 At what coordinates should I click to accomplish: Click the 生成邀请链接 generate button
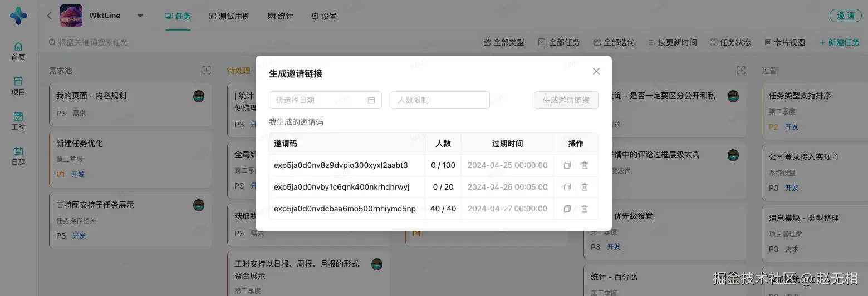point(566,100)
